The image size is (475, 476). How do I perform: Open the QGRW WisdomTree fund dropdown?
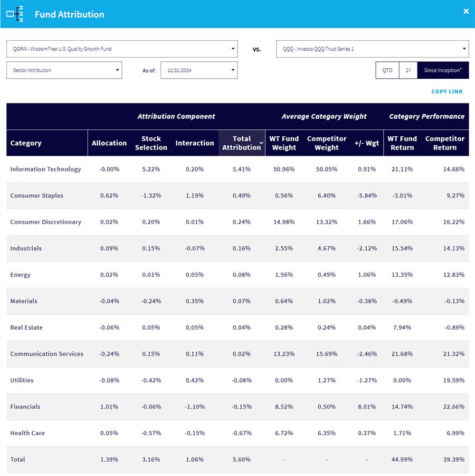pyautogui.click(x=122, y=49)
